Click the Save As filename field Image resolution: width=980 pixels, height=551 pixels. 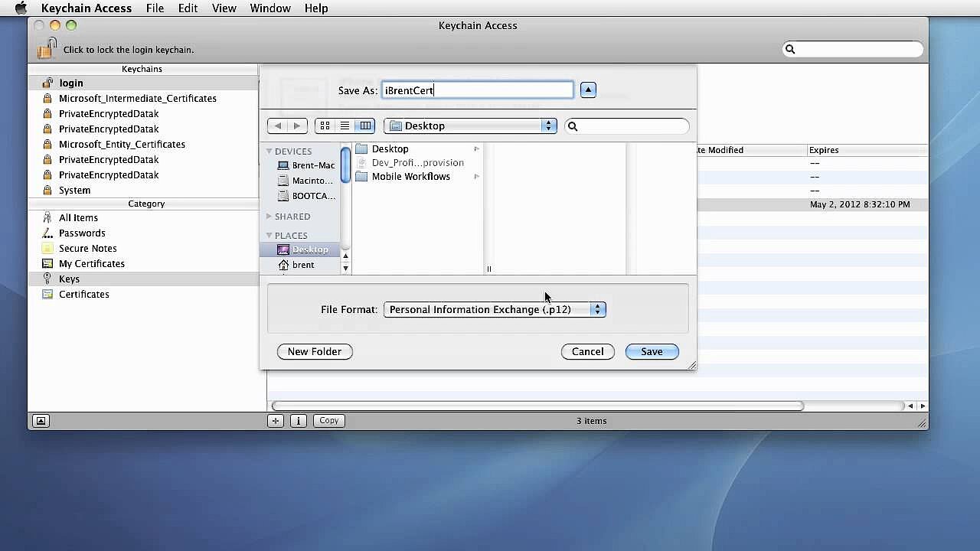[477, 90]
